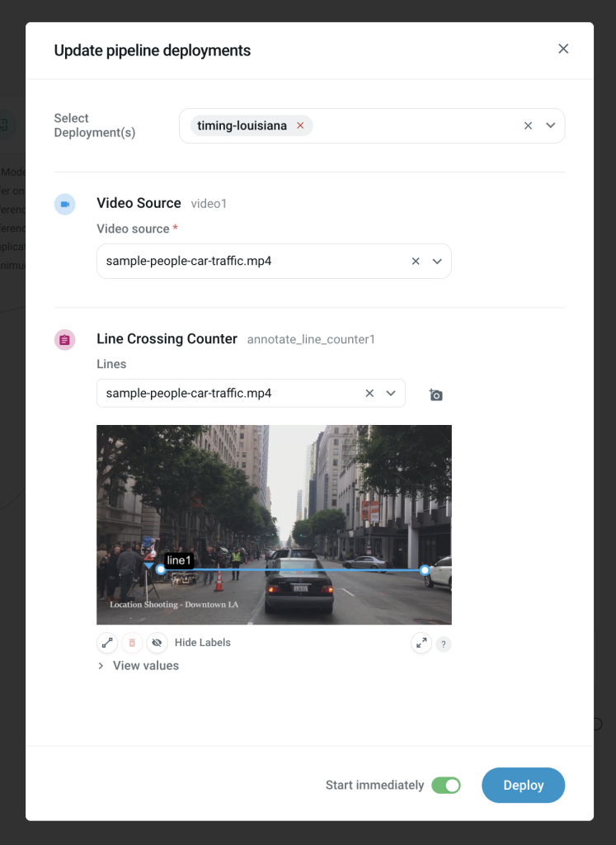Expand the line editor to fullscreen
Screen dimensions: 616x845
[x=421, y=643]
